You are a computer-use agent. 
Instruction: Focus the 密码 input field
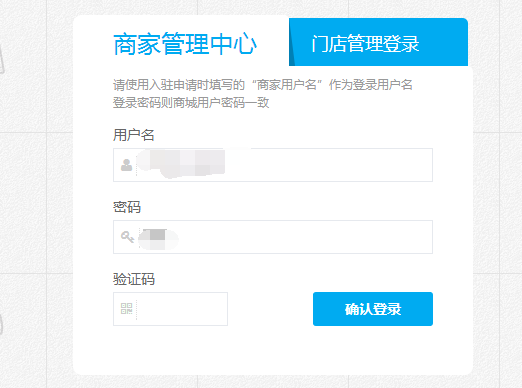[x=273, y=237]
